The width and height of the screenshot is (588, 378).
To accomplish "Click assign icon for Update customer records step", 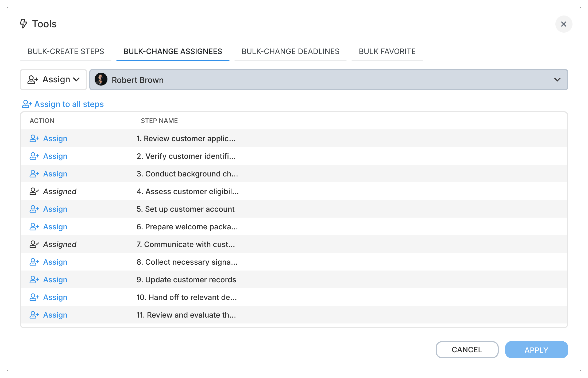I will 34,280.
